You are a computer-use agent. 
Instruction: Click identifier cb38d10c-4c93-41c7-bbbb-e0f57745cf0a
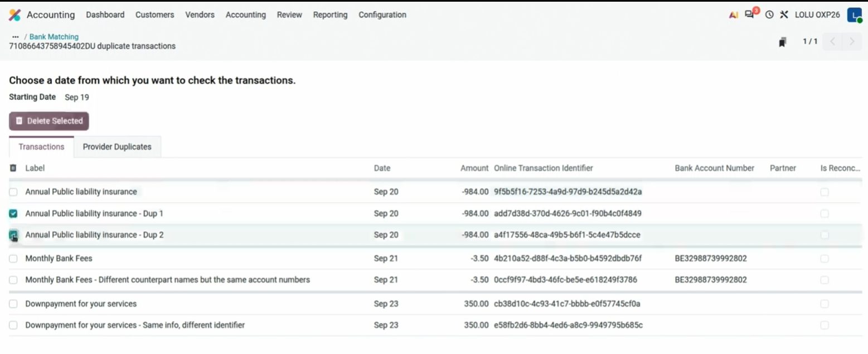(567, 304)
